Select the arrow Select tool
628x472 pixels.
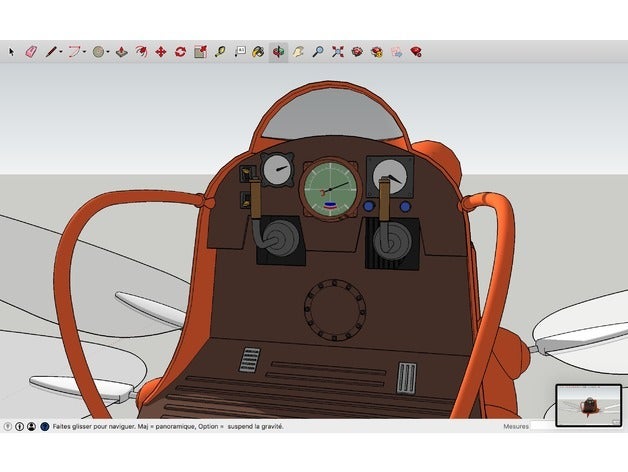pos(12,51)
